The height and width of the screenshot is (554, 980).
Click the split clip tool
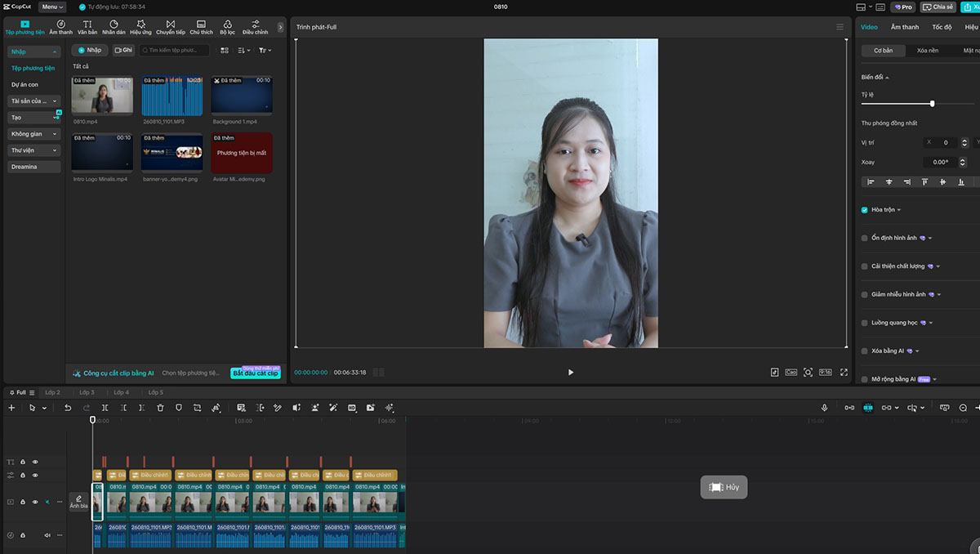[x=105, y=407]
